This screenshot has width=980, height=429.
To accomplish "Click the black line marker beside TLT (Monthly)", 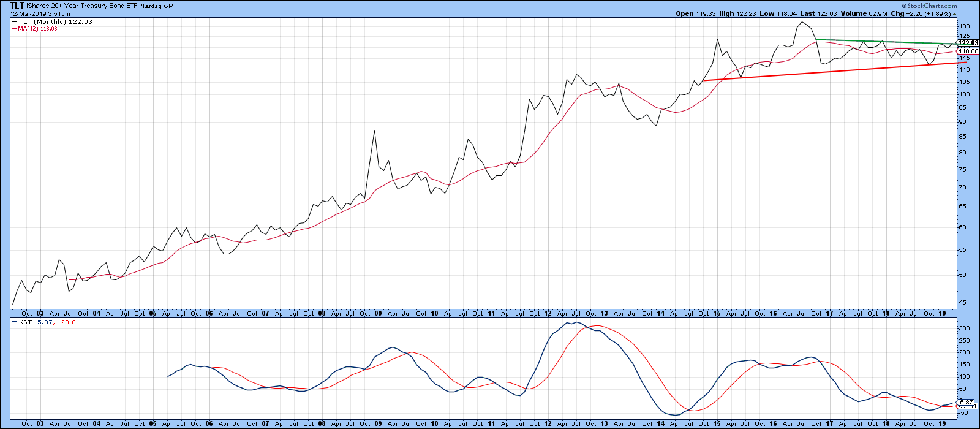I will pyautogui.click(x=13, y=22).
